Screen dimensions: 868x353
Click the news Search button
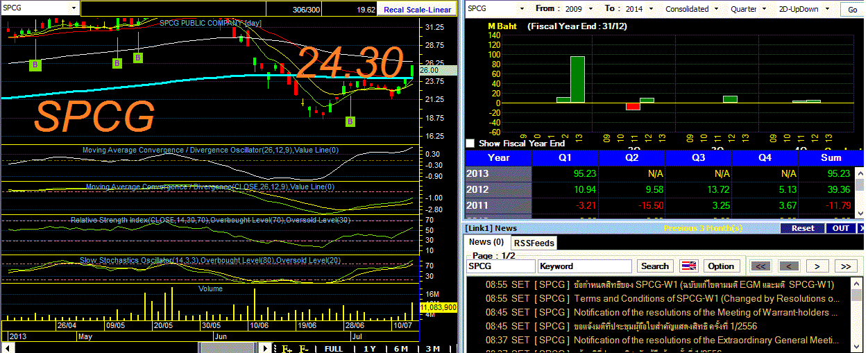tap(655, 266)
